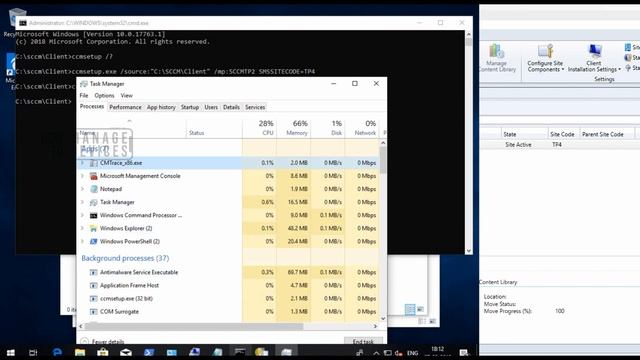This screenshot has width=640, height=360.
Task: Launch Internet Explorer from the taskbar
Action: tap(57, 352)
